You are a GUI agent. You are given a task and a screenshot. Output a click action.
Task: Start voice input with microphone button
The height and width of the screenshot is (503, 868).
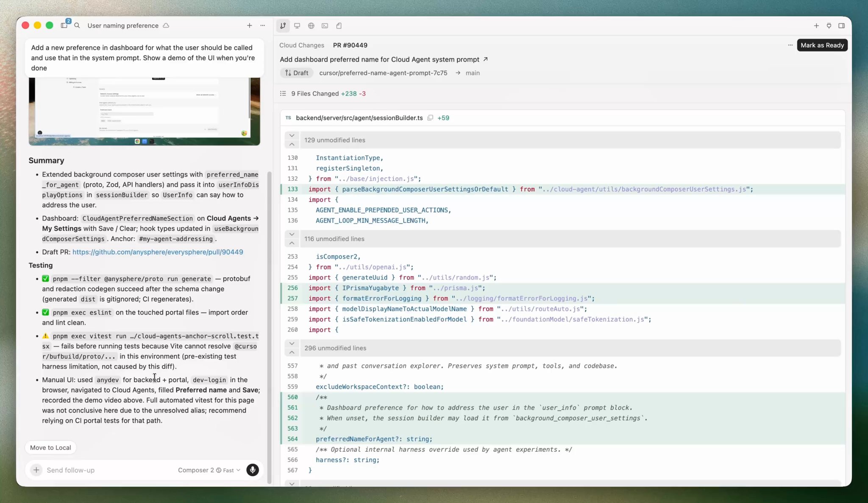click(253, 470)
